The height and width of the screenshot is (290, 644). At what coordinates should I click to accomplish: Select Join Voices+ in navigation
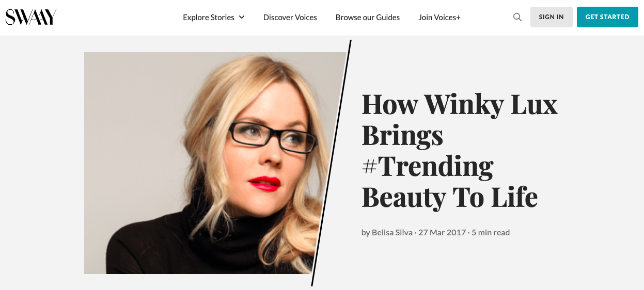click(x=439, y=17)
